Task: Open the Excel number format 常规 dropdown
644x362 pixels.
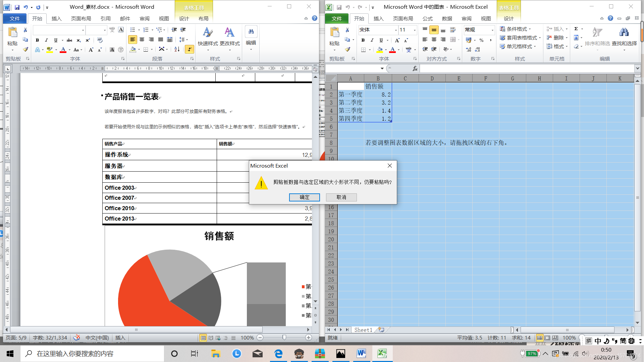Action: click(x=492, y=30)
